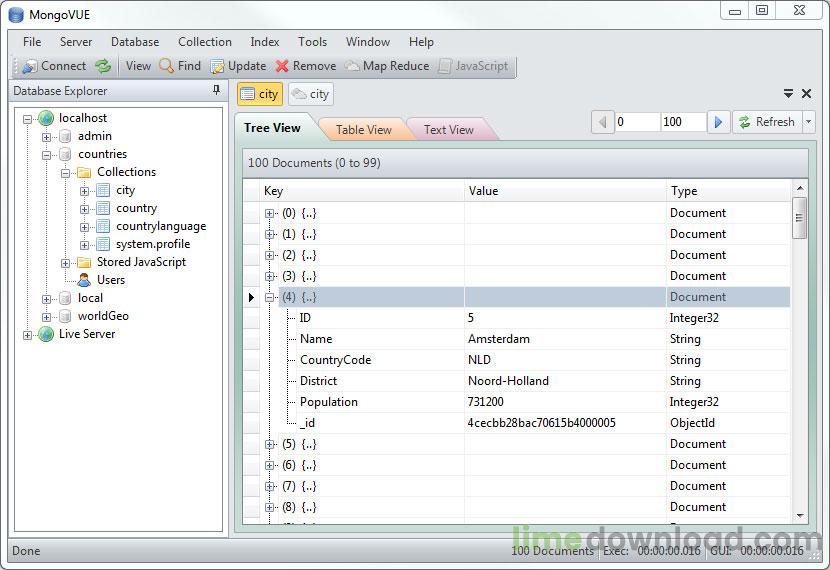Open the Help menu

tap(421, 42)
